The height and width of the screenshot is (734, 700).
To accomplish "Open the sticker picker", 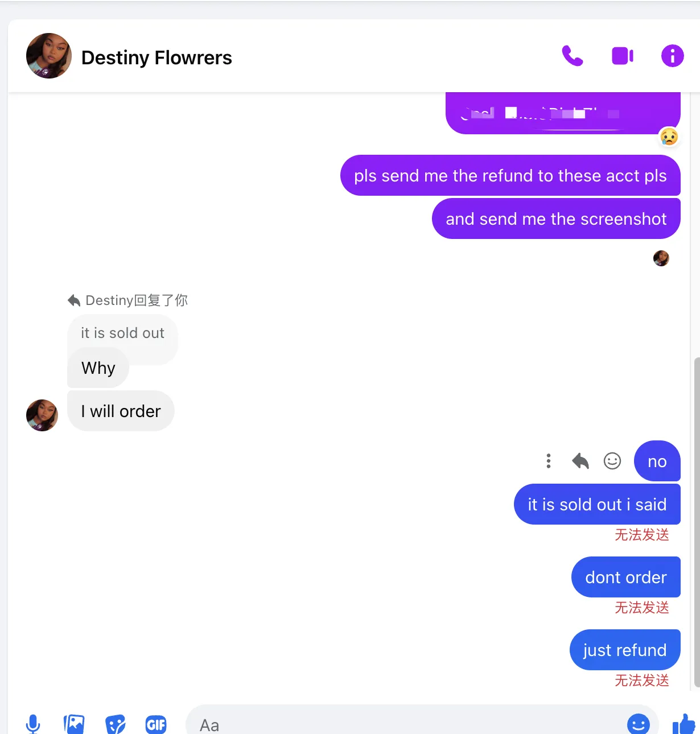I will click(116, 724).
